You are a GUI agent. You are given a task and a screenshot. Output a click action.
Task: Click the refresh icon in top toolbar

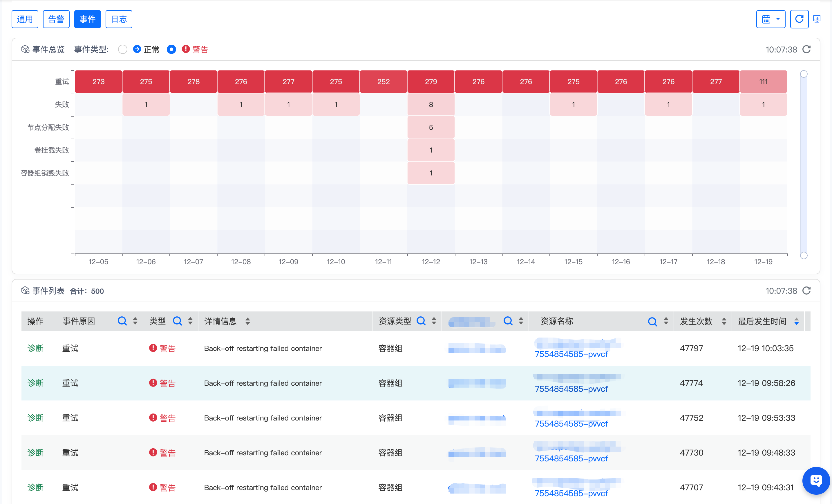tap(799, 19)
